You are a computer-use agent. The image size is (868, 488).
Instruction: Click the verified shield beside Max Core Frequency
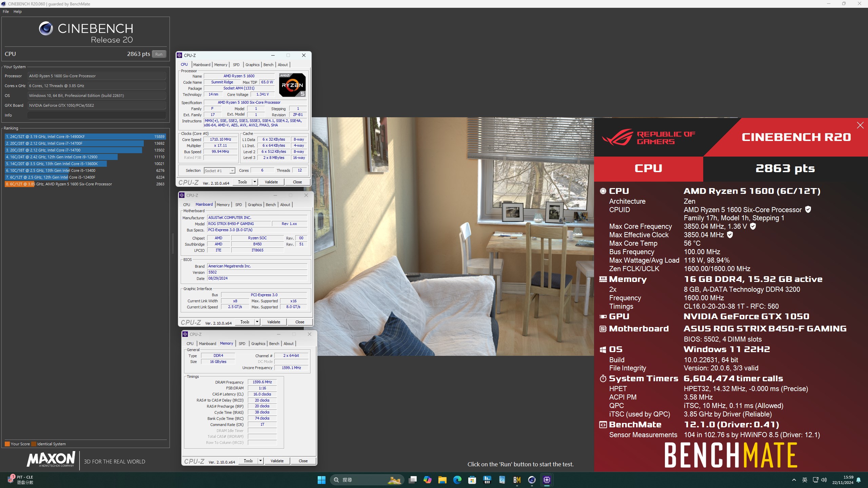753,226
